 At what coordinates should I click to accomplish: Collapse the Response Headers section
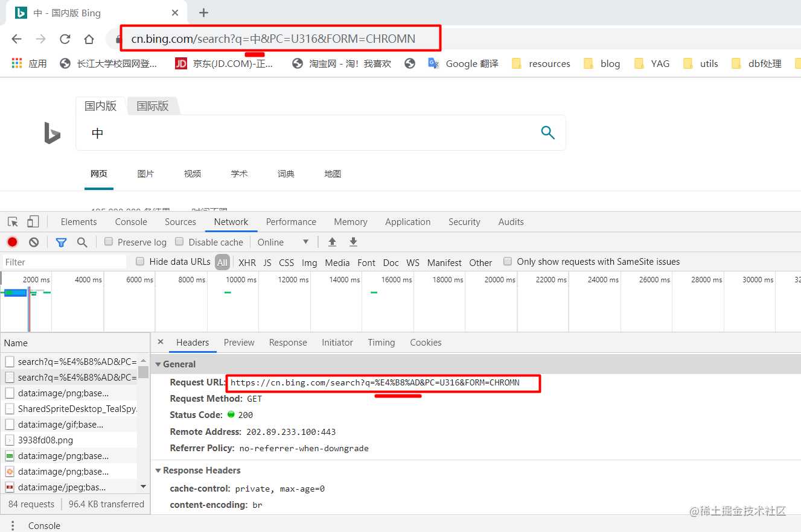pos(158,470)
